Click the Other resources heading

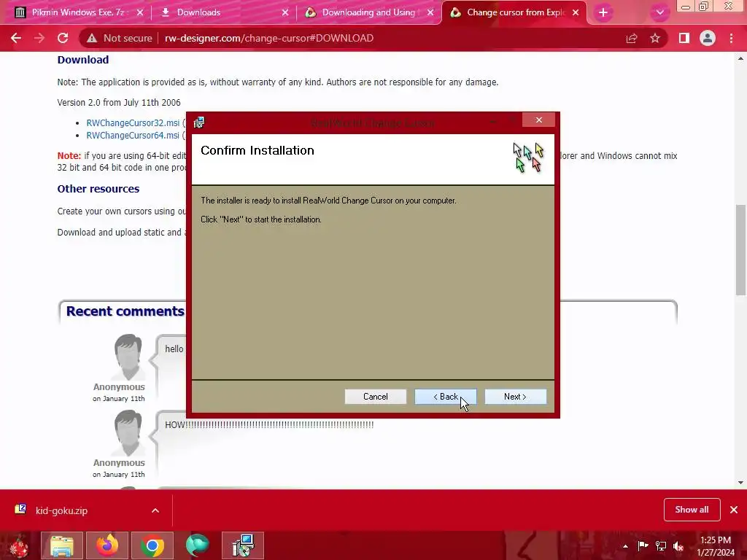click(98, 189)
